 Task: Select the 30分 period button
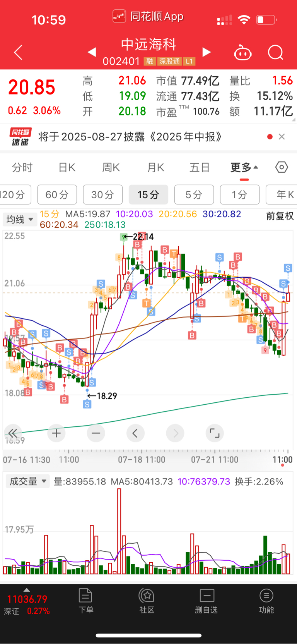[x=103, y=194]
